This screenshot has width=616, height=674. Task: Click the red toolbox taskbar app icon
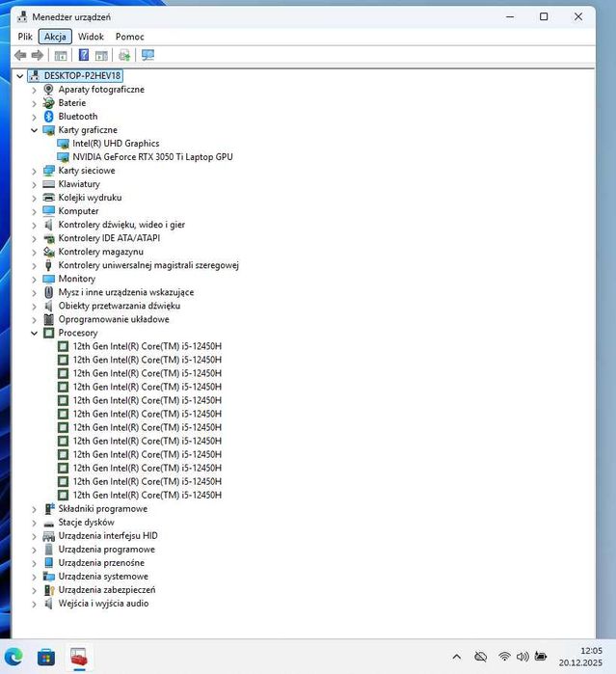(79, 657)
